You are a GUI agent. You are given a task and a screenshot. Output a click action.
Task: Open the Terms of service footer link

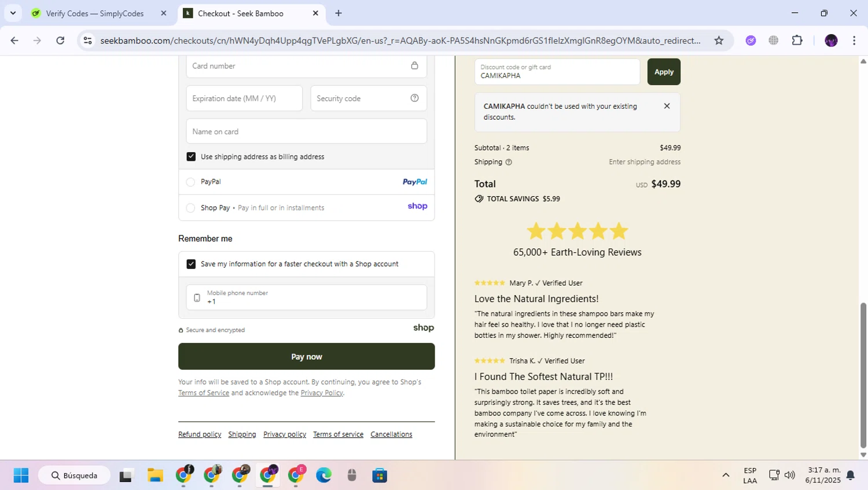338,434
